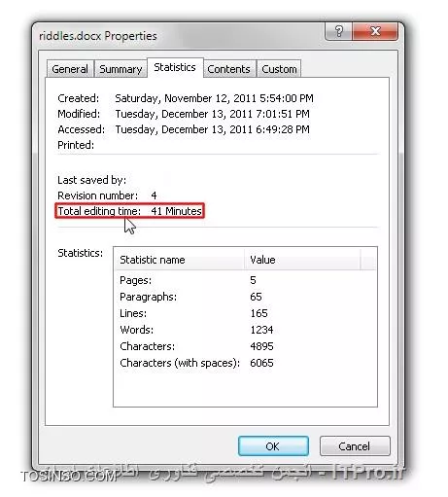Select the Lines statistic row
This screenshot has height=497, width=448.
pos(245,313)
